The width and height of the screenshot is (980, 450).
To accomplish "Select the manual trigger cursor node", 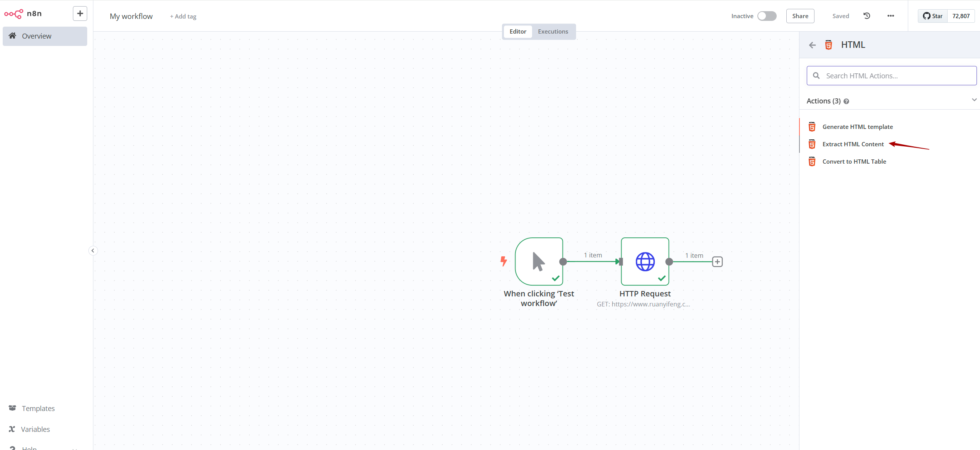I will click(x=539, y=261).
